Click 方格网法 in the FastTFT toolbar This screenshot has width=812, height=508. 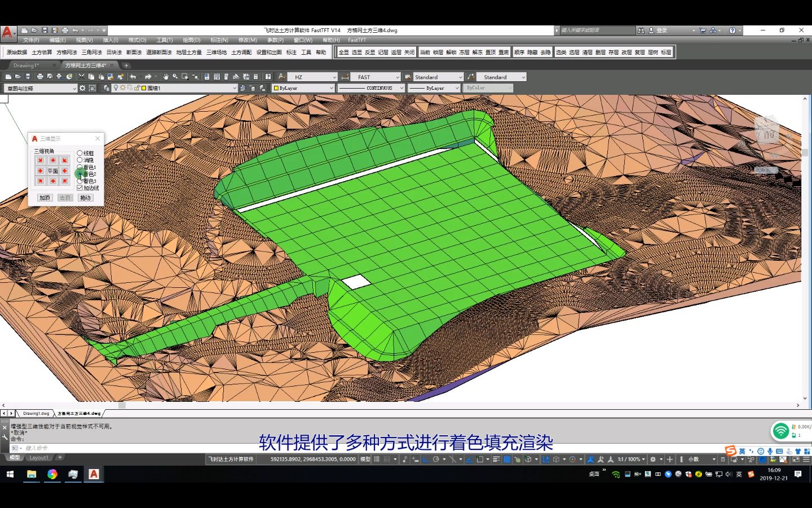(67, 52)
